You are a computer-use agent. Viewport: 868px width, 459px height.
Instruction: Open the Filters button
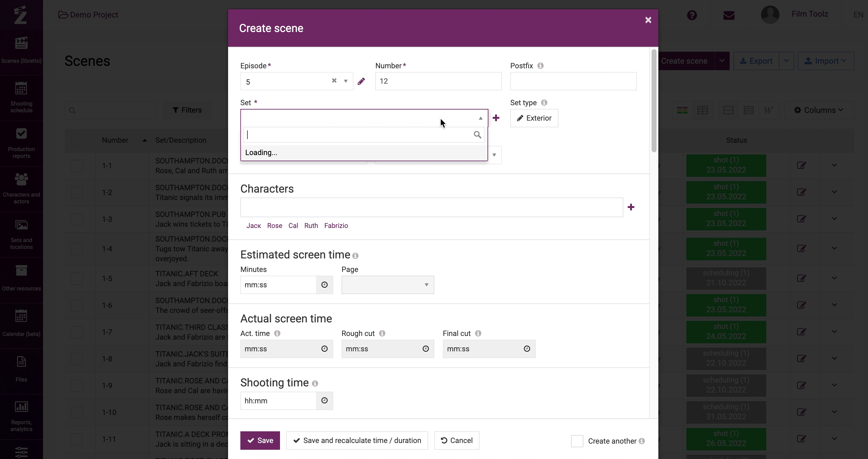pos(187,110)
